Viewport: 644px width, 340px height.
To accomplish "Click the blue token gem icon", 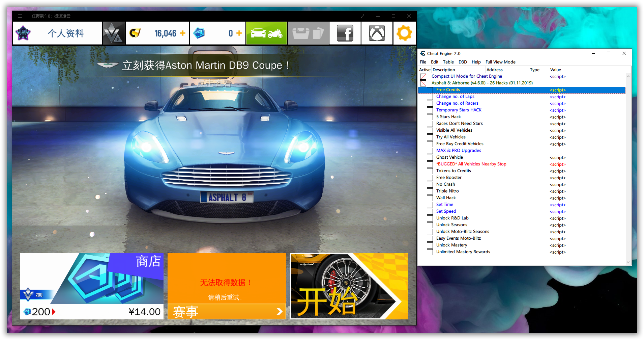I will (199, 33).
